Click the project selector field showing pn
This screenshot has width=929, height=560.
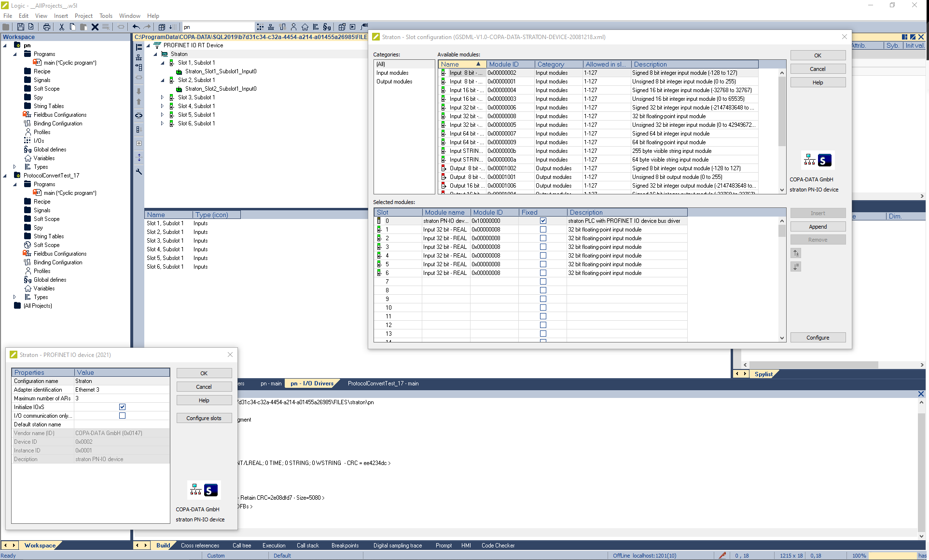point(218,27)
